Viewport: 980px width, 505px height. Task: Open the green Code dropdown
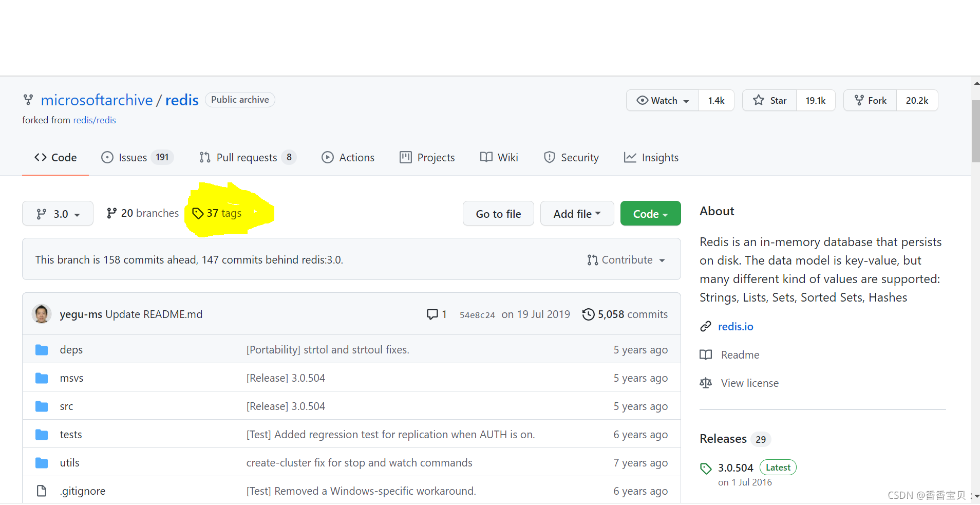click(x=650, y=213)
